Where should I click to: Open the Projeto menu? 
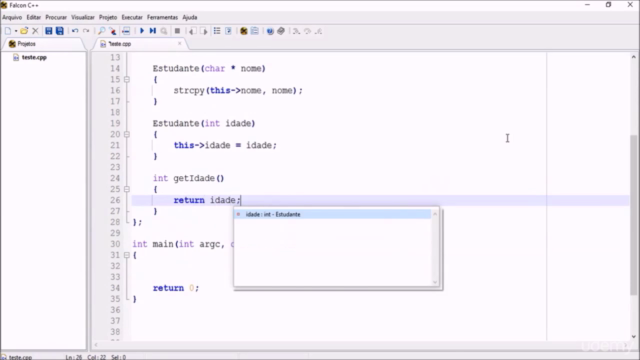click(108, 17)
